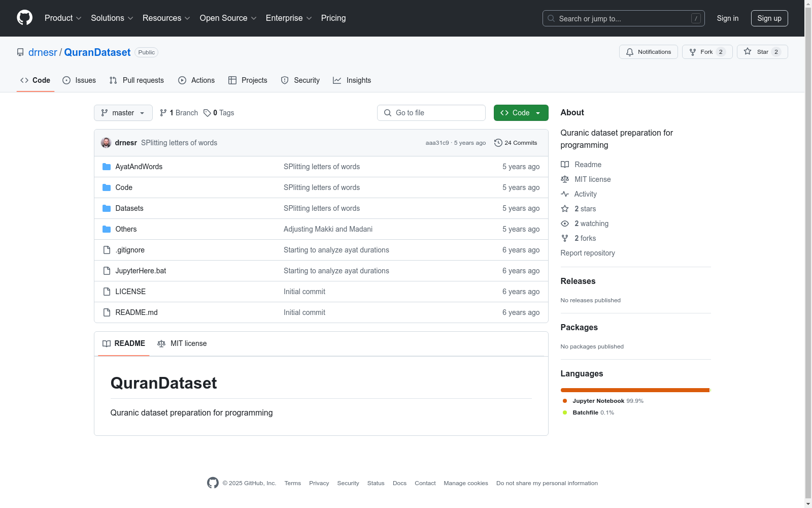812x508 pixels.
Task: Expand the Open Source menu
Action: pos(228,18)
